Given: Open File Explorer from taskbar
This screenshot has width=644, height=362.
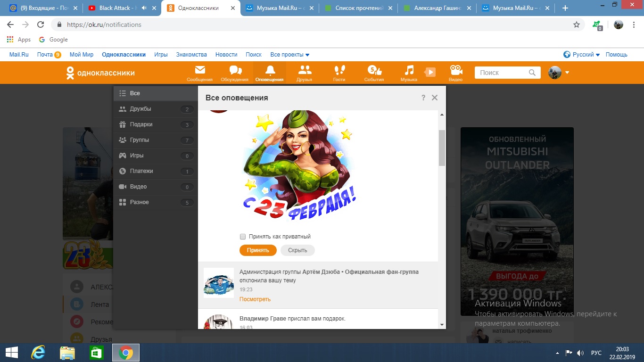Looking at the screenshot, I should click(67, 353).
